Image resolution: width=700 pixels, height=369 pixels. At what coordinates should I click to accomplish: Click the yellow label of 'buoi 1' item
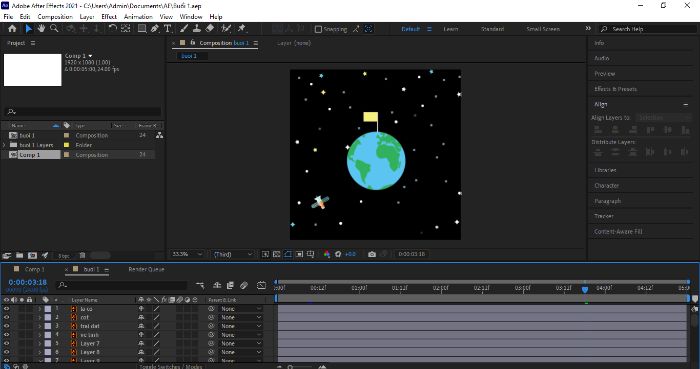pyautogui.click(x=67, y=135)
